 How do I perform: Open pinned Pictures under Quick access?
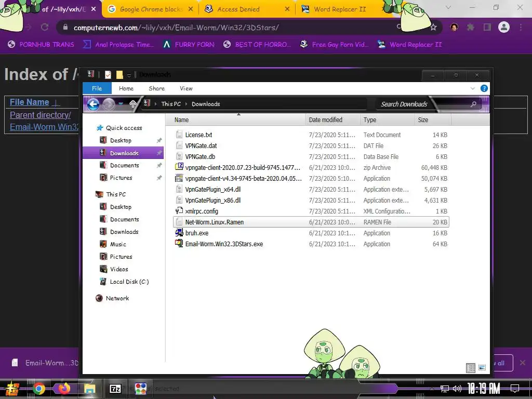coord(121,178)
